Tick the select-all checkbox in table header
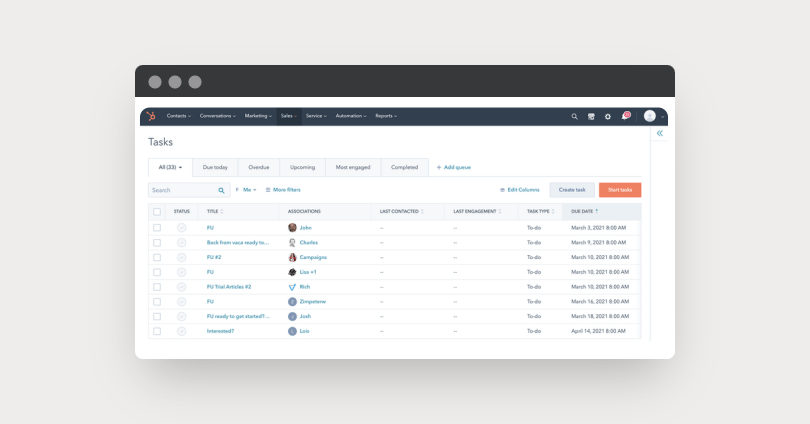 point(157,212)
